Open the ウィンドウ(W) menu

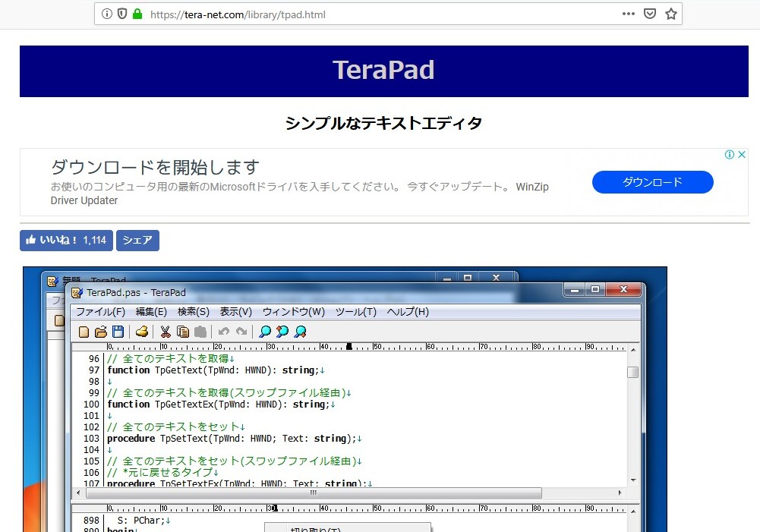click(294, 312)
